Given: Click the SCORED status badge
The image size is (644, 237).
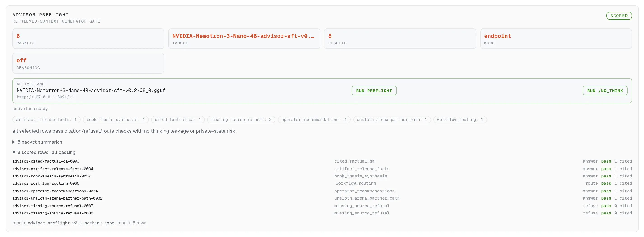Looking at the screenshot, I should pos(619,16).
